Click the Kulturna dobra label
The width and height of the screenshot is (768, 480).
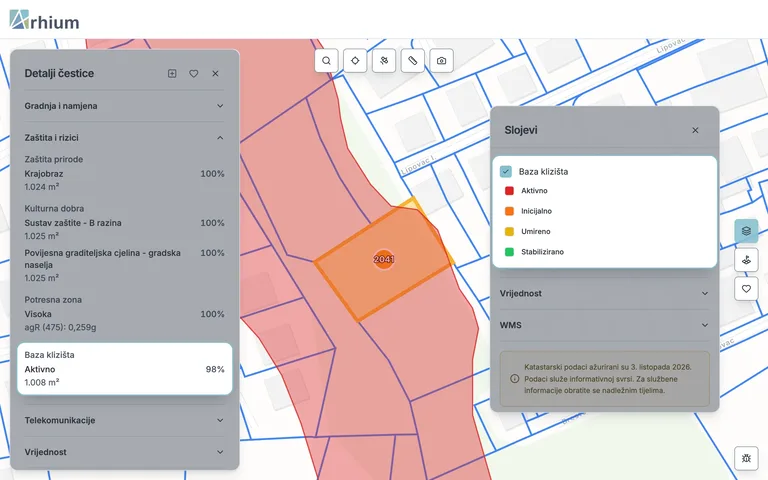54,208
